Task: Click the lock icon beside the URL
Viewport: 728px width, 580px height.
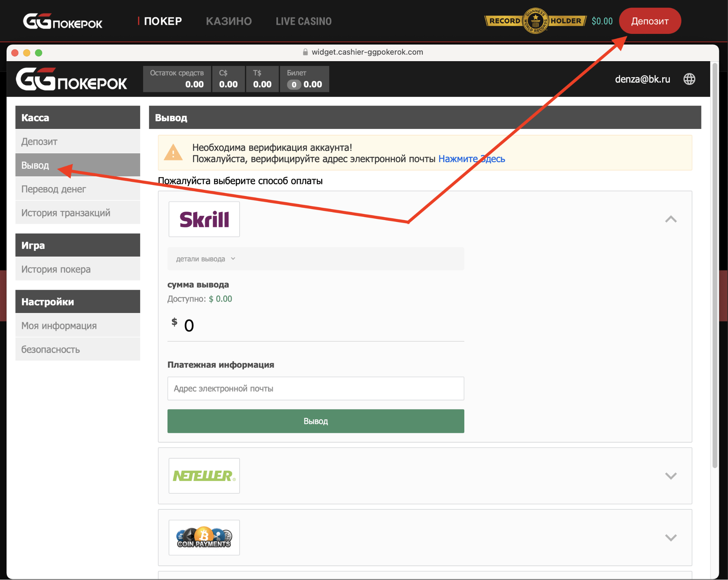Action: coord(305,52)
